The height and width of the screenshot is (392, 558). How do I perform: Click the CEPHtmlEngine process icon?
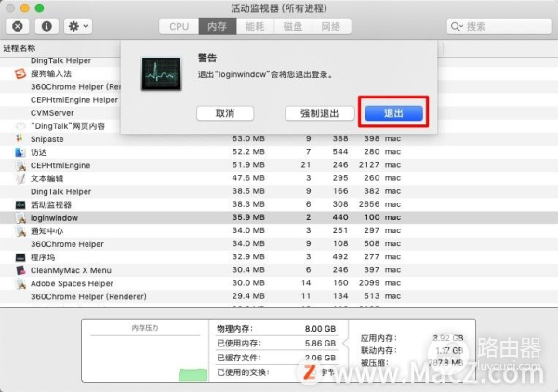[20, 165]
